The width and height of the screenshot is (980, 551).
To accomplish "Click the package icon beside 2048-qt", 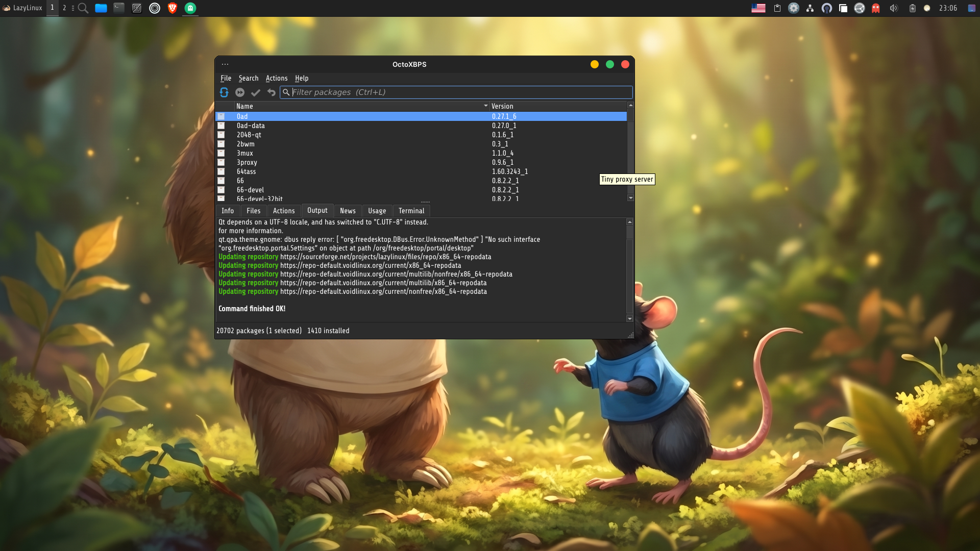I will point(221,135).
